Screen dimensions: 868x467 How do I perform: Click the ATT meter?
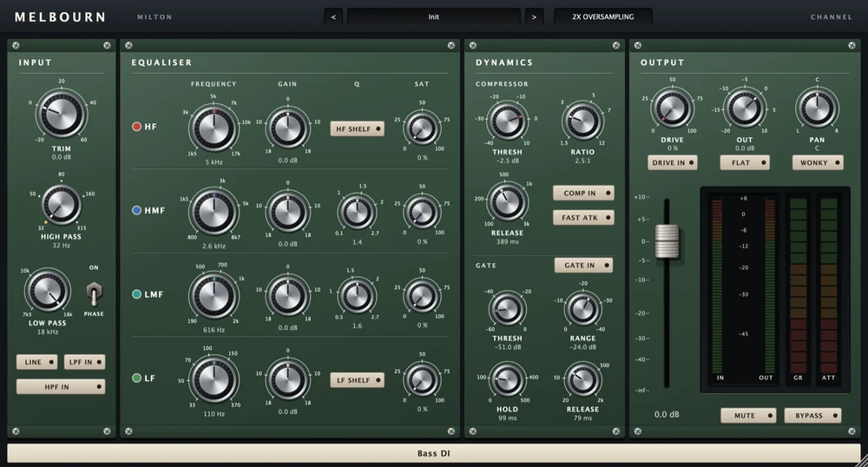pos(829,286)
